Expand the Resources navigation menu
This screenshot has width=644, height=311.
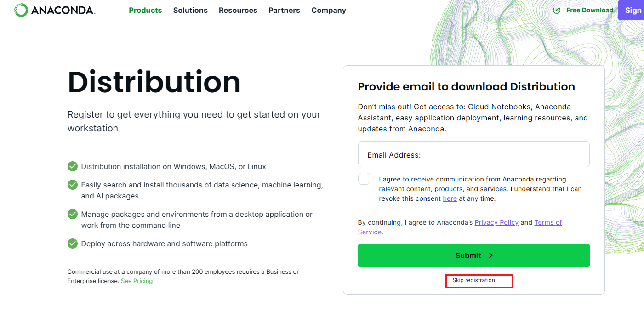tap(238, 10)
